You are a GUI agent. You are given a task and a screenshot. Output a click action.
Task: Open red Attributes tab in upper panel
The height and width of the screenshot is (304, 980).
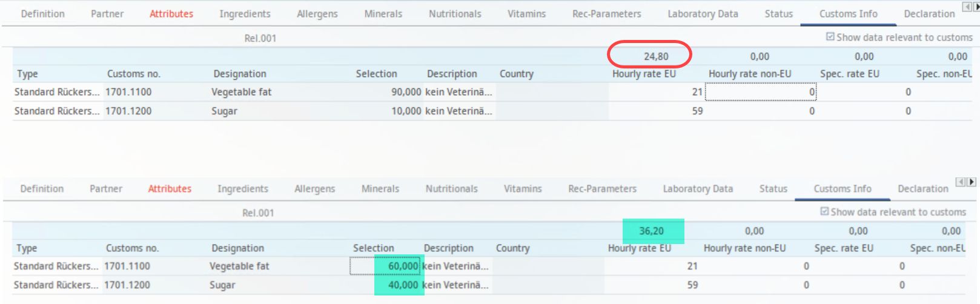[x=171, y=13]
